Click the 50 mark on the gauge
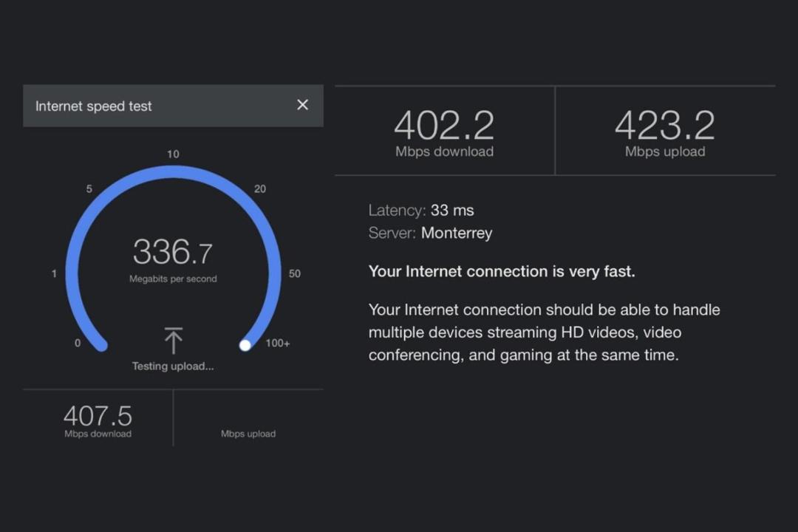Image resolution: width=798 pixels, height=532 pixels. (295, 273)
